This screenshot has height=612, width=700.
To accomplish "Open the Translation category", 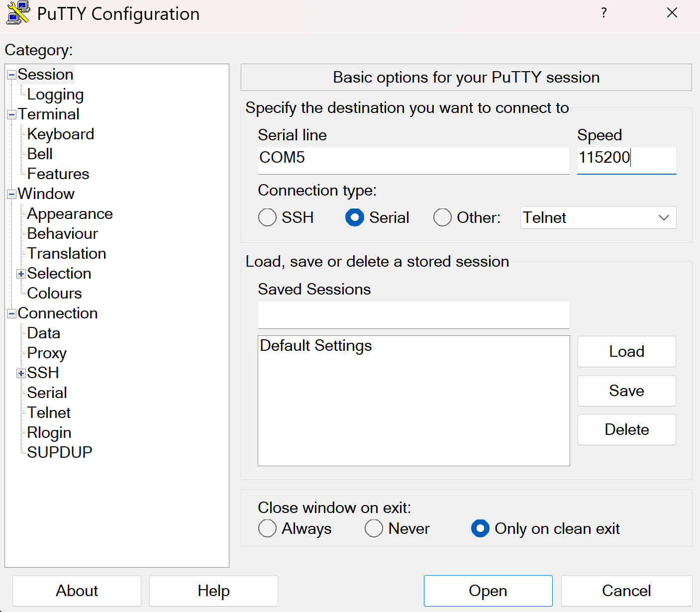I will coord(67,254).
